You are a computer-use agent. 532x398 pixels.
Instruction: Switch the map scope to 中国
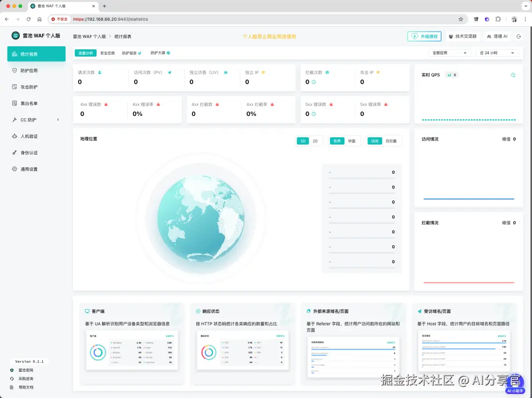click(352, 141)
